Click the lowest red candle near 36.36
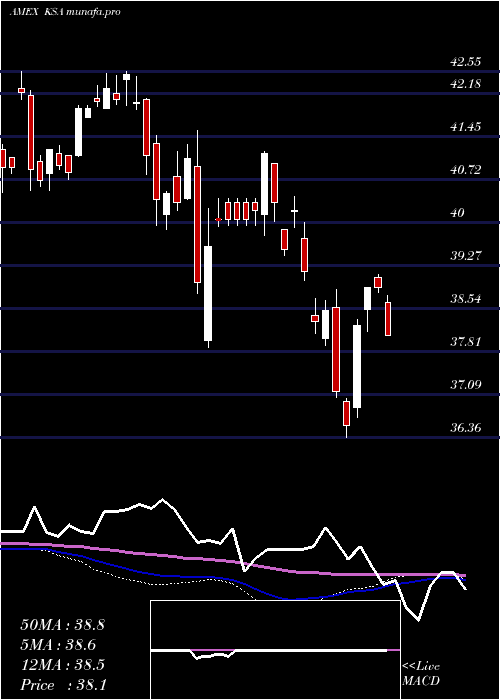The width and height of the screenshot is (500, 700). pyautogui.click(x=346, y=413)
